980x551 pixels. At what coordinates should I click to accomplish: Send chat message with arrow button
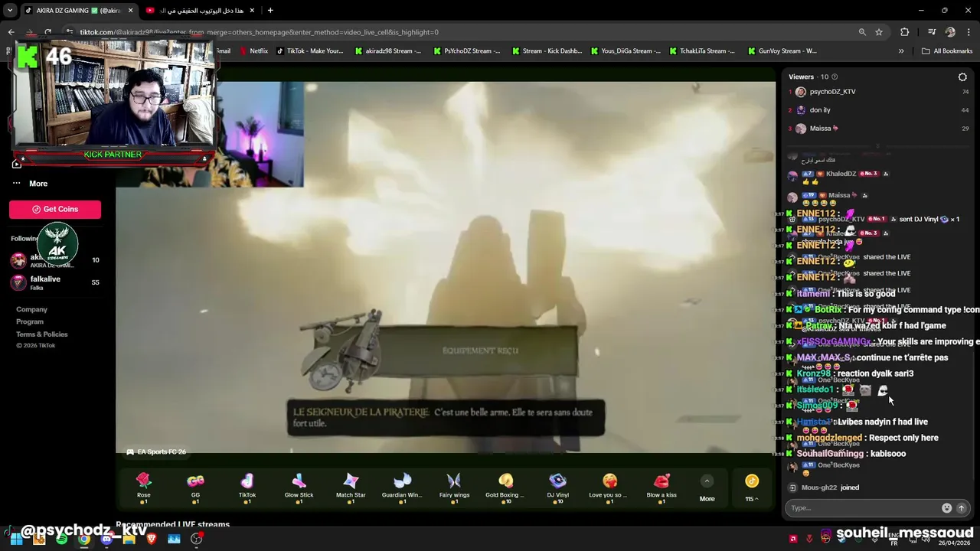(962, 508)
